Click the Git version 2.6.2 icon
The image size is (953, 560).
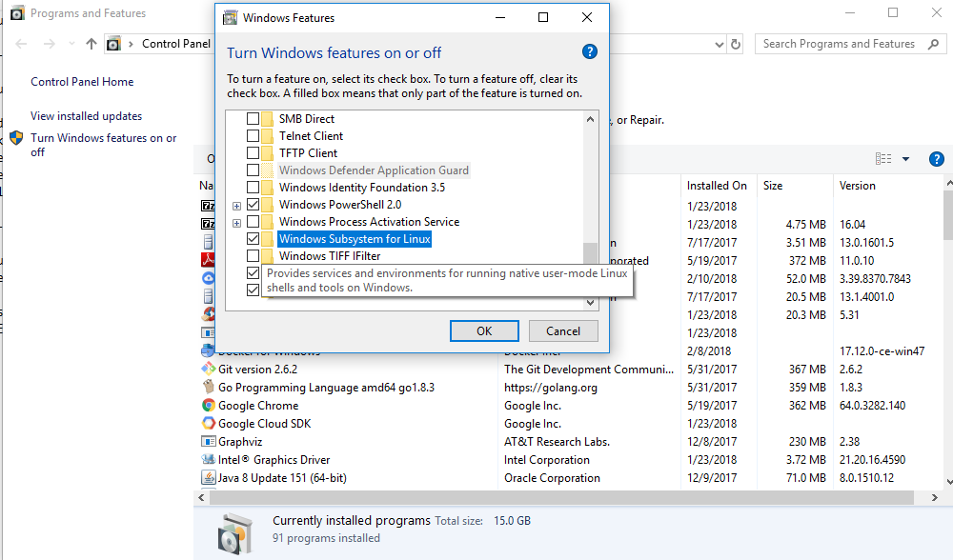210,369
